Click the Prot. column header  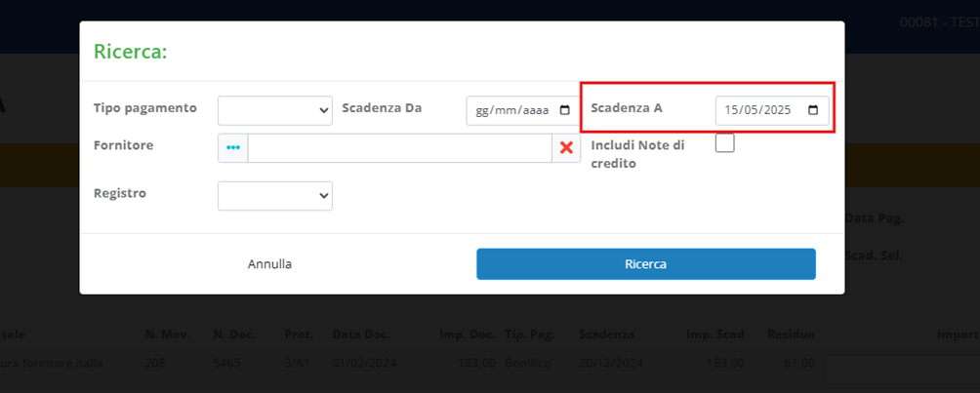pyautogui.click(x=299, y=334)
